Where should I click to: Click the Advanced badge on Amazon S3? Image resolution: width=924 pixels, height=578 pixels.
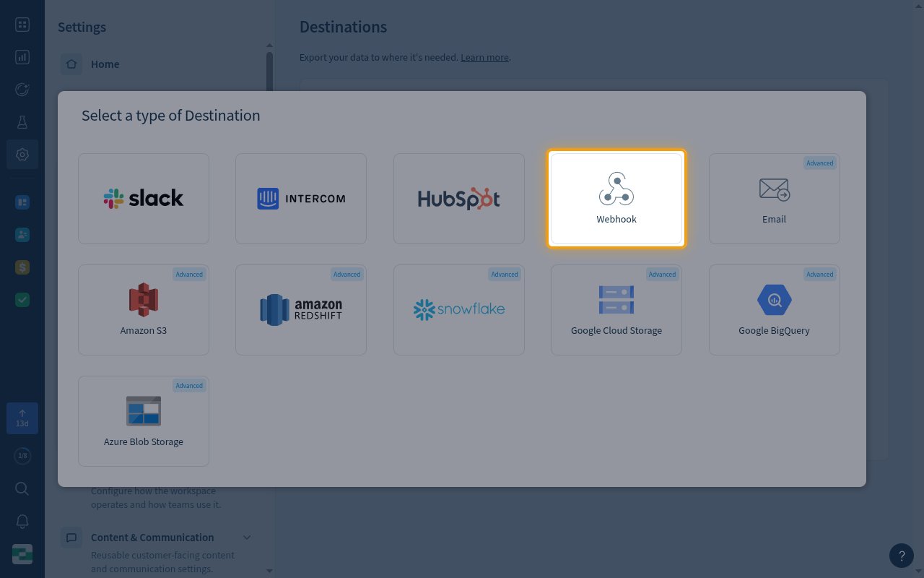pos(189,275)
